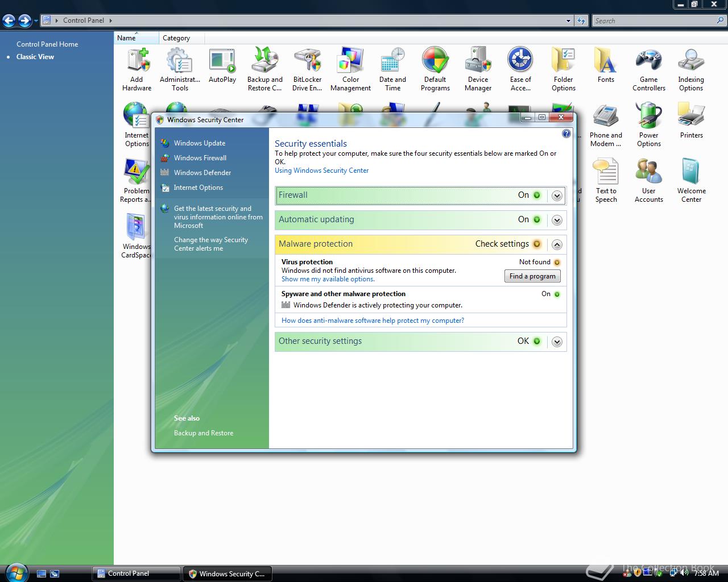Open BitLocker Drive Encryption icon
Screen dimensions: 728x582
pos(307,69)
